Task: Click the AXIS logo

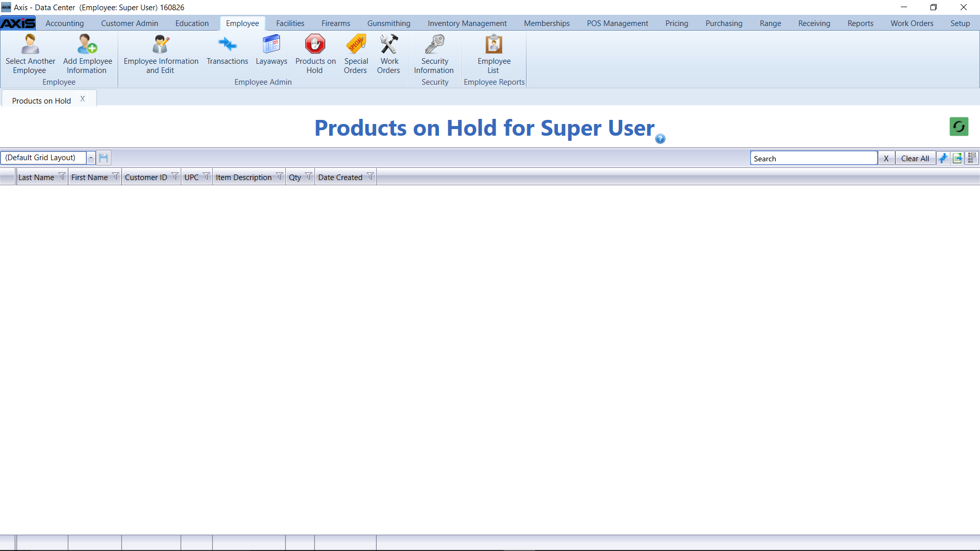Action: point(18,23)
